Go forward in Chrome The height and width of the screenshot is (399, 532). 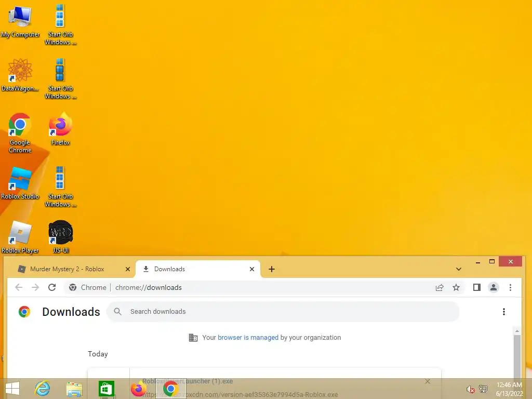pyautogui.click(x=35, y=287)
